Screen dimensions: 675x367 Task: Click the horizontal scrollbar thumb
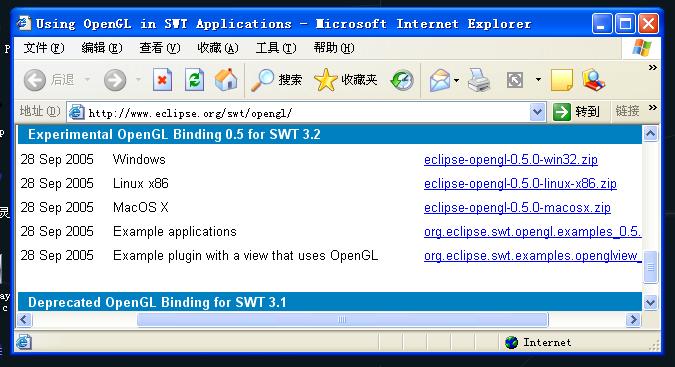343,320
